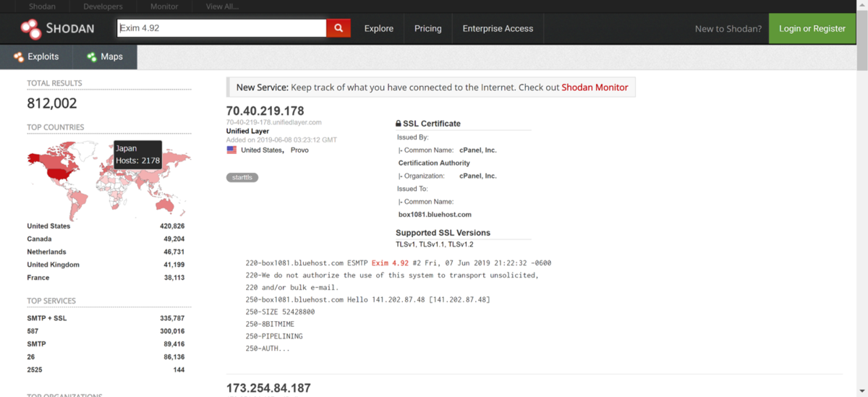This screenshot has height=397, width=868.
Task: Filter by France country
Action: click(x=106, y=278)
